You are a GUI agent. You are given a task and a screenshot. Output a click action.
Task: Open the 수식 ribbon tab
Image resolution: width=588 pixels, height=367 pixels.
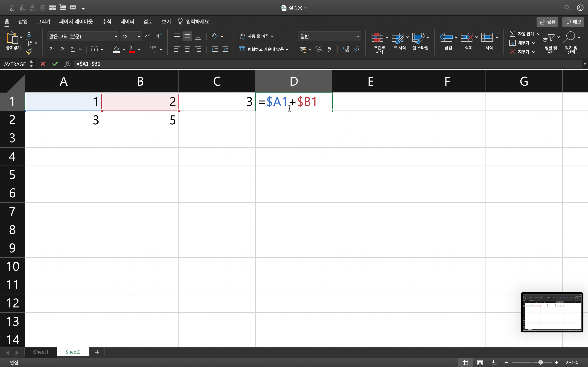pos(106,22)
